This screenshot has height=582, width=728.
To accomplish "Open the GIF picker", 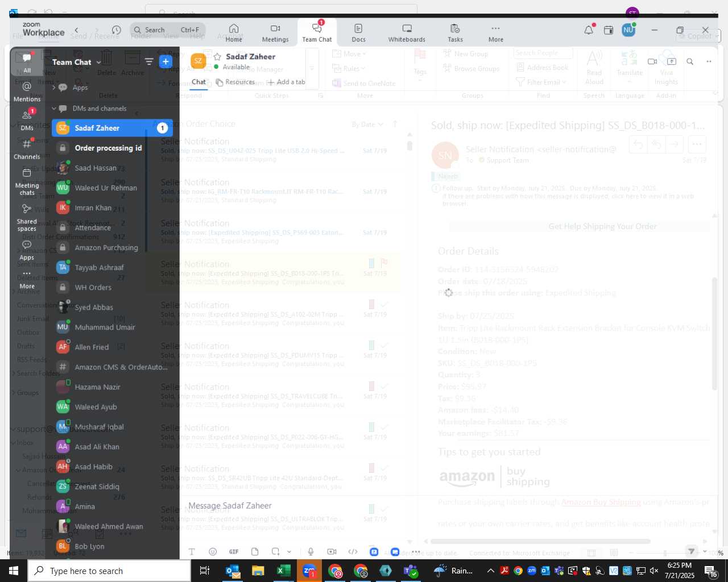I will [234, 551].
